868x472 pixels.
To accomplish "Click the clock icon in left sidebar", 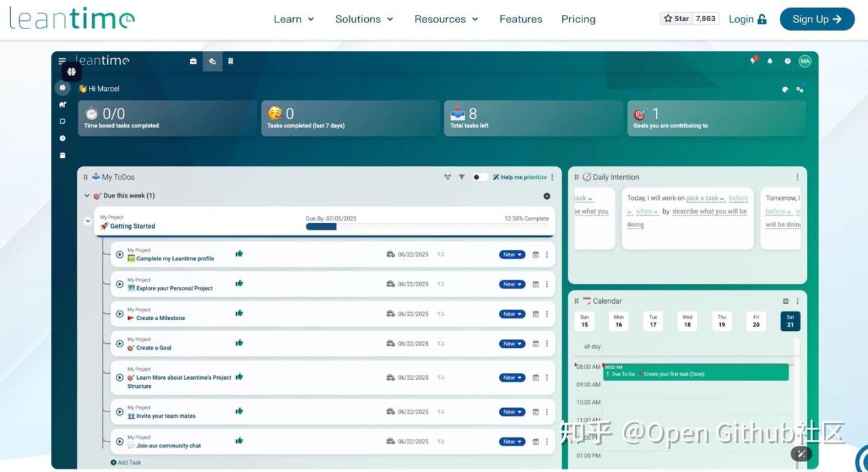I will click(62, 138).
